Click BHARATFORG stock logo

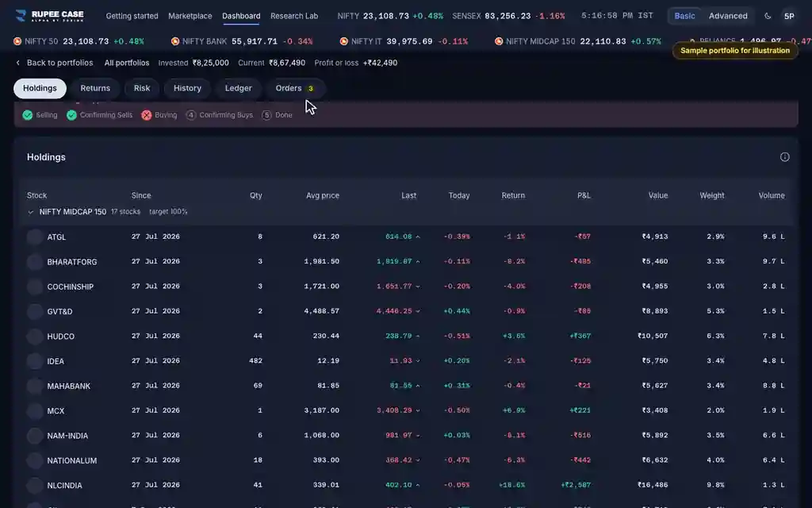[x=35, y=262]
